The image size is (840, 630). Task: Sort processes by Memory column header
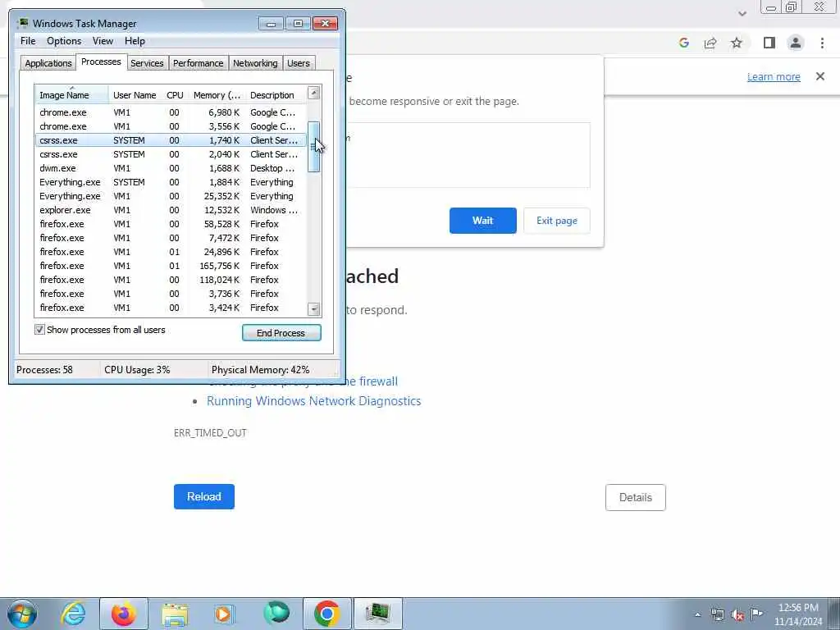pyautogui.click(x=217, y=95)
